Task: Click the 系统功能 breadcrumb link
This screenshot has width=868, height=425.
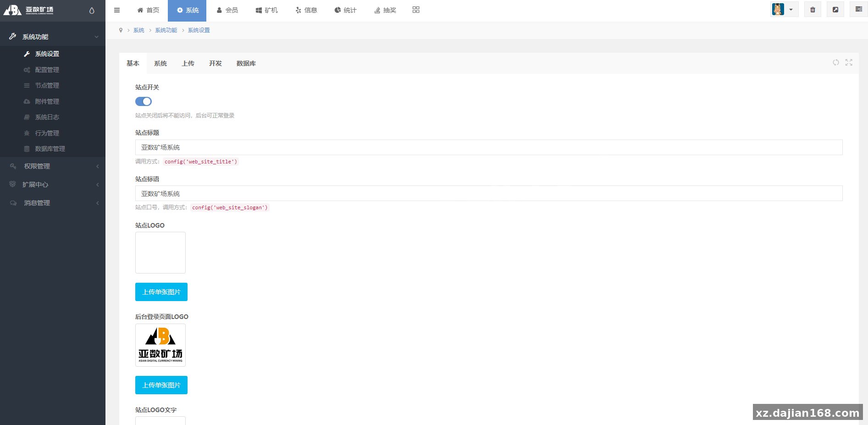Action: tap(166, 30)
